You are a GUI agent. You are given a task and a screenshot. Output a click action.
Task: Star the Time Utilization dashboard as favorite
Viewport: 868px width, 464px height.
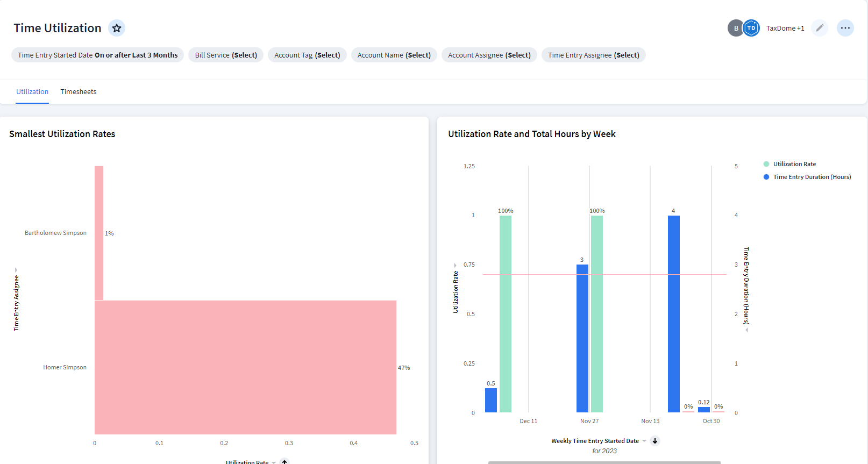click(x=117, y=28)
